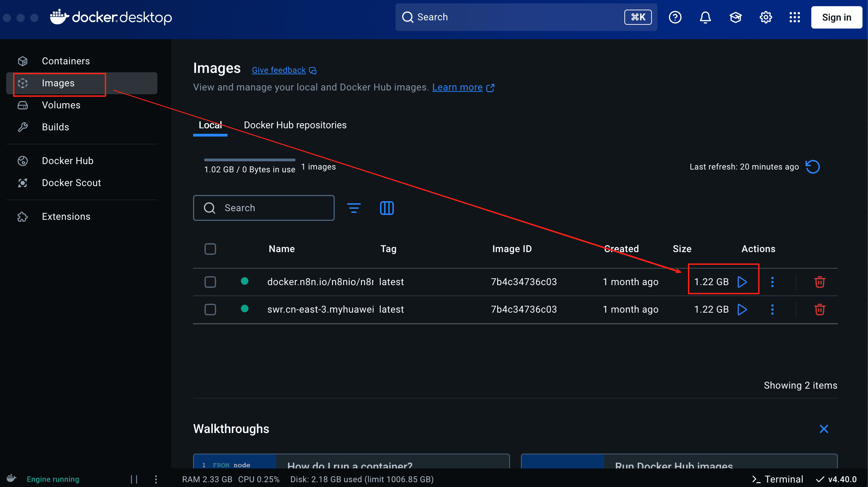Open notifications bell icon
This screenshot has height=487, width=868.
[705, 17]
